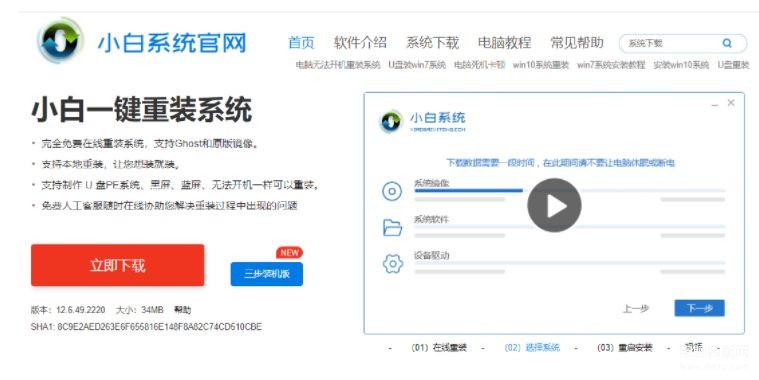Open win7系统安装教程 link
The width and height of the screenshot is (759, 380).
tap(611, 65)
